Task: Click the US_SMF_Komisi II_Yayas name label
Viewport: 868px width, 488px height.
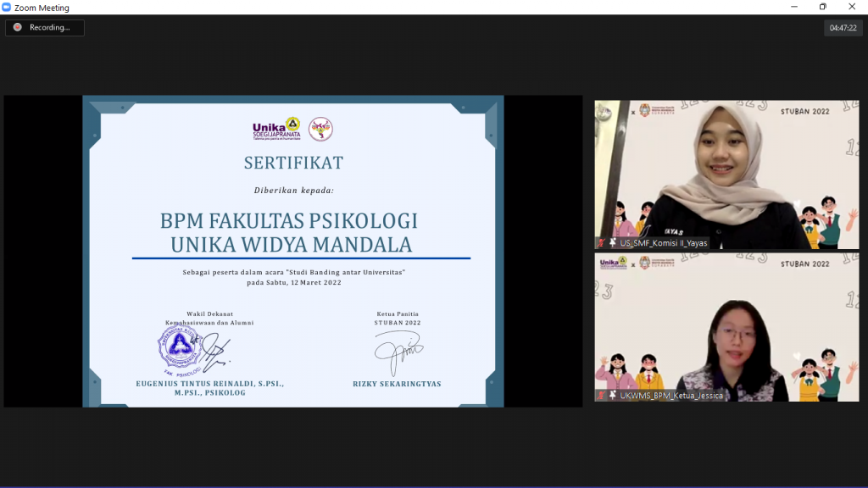Action: 663,243
